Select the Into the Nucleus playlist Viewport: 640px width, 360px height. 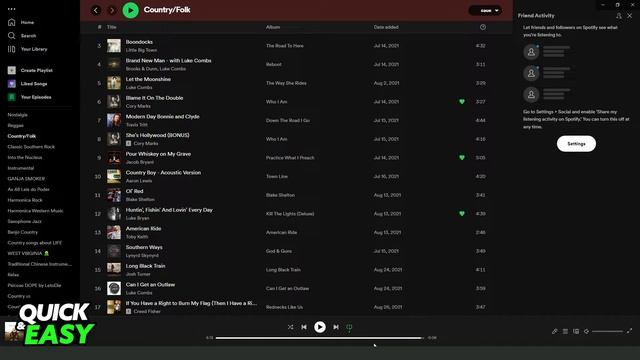[25, 157]
